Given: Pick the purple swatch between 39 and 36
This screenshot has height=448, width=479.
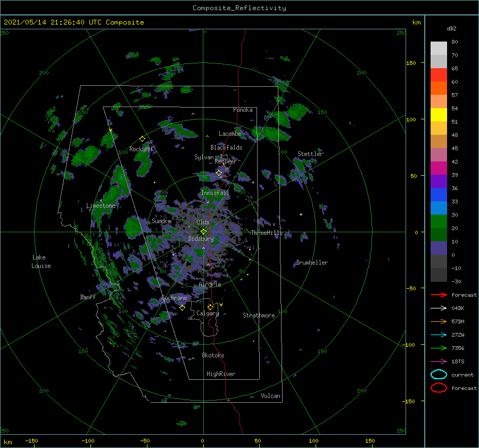Looking at the screenshot, I should pos(439,182).
